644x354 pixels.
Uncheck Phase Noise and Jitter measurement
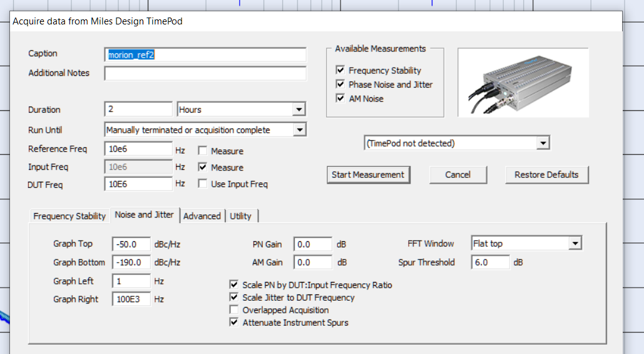tap(340, 84)
